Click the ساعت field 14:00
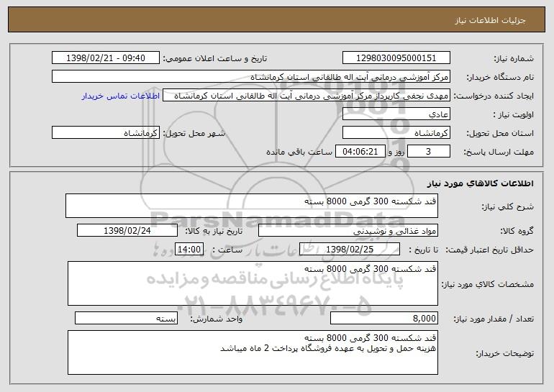This screenshot has width=554, height=392. pyautogui.click(x=189, y=250)
